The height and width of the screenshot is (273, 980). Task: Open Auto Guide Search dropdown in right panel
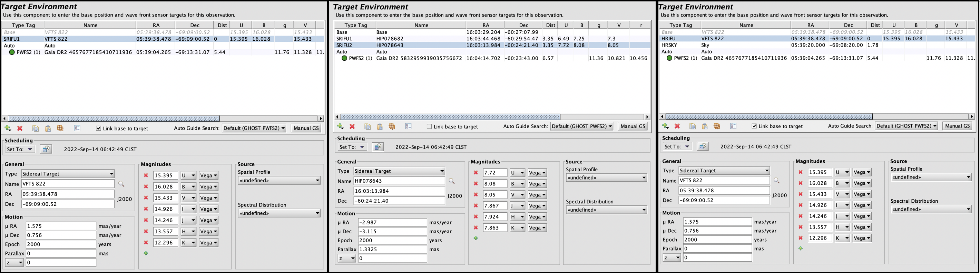(906, 126)
